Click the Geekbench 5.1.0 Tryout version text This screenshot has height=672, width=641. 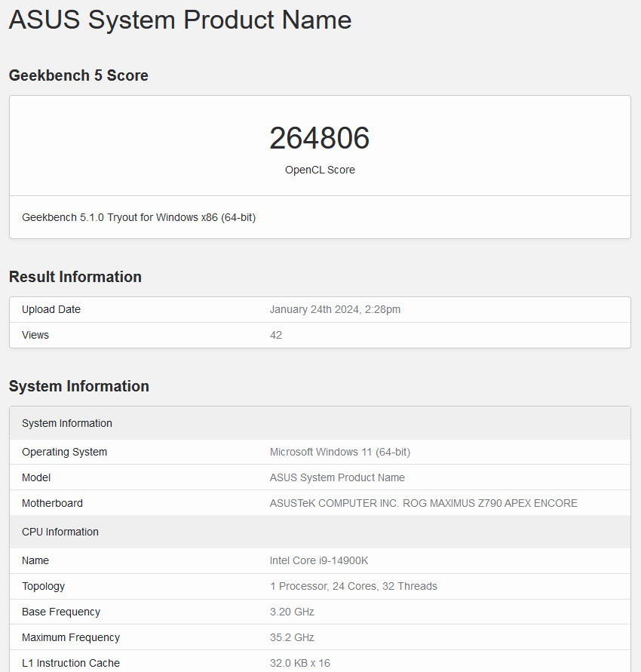point(139,217)
